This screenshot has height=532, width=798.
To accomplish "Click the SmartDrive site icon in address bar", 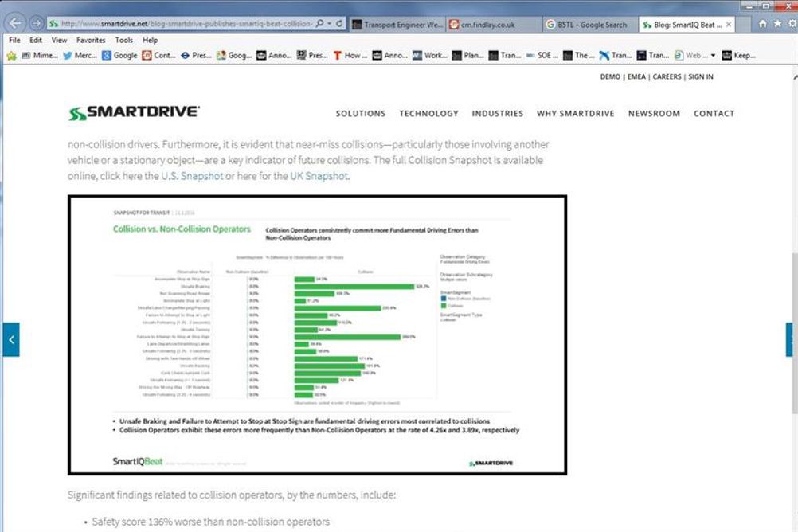I will [x=53, y=23].
